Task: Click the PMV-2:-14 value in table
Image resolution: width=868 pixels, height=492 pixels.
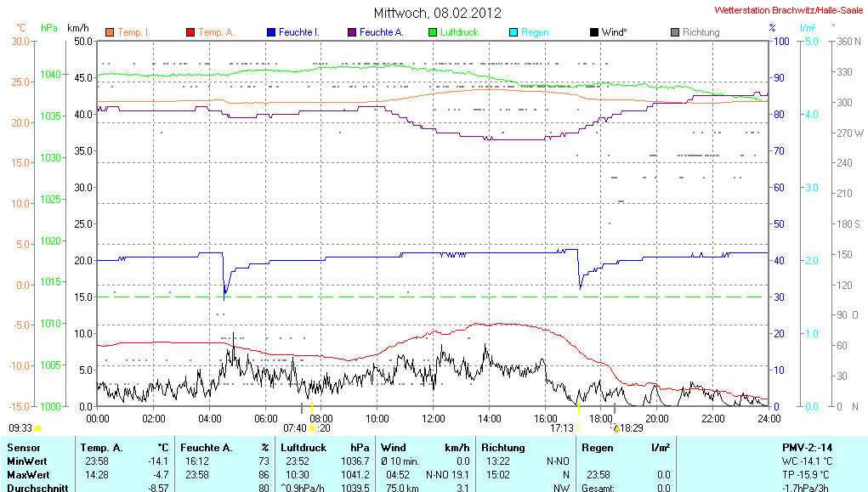Action: [806, 447]
